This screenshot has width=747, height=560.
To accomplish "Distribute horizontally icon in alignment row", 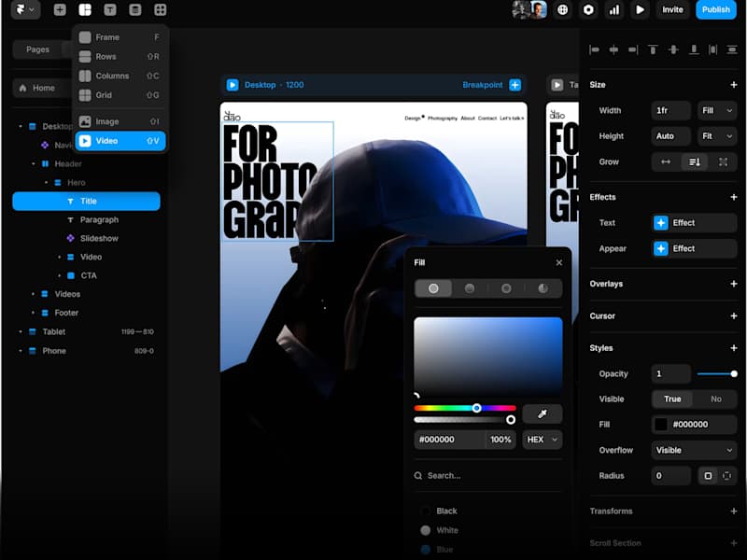I will 712,49.
